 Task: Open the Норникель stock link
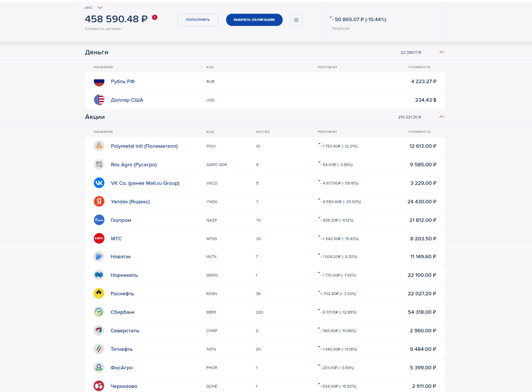124,275
